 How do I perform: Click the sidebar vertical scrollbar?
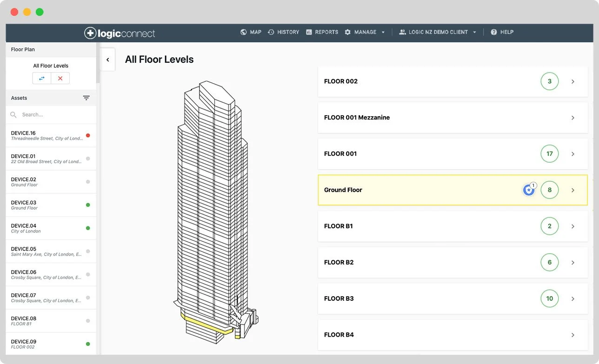(98, 63)
